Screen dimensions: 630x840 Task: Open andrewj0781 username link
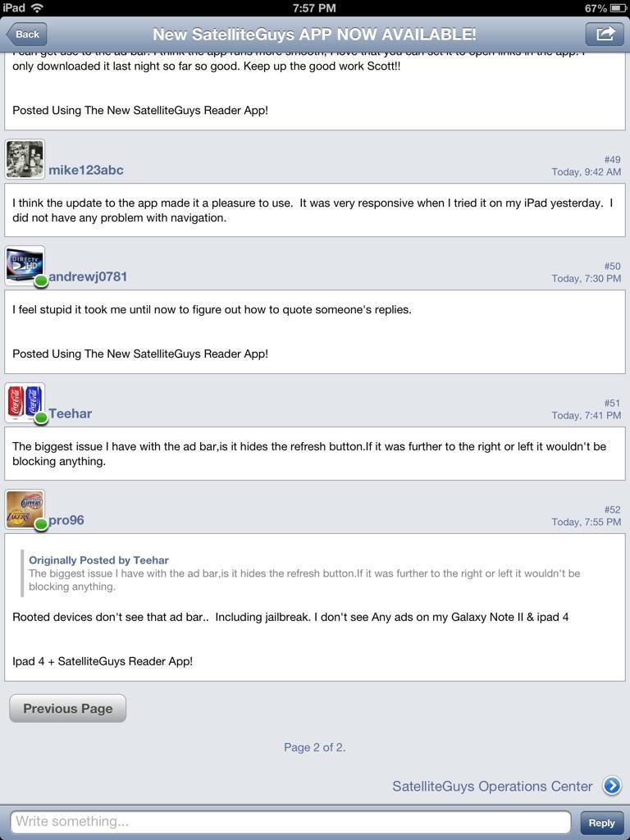click(x=88, y=276)
